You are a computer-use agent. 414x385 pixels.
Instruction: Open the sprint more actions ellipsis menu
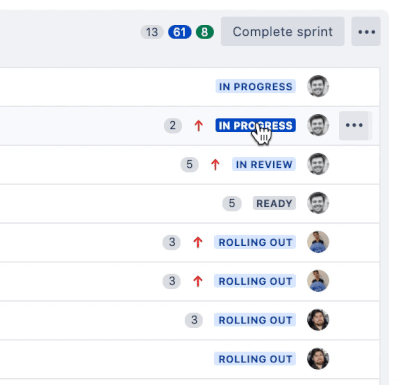click(366, 32)
